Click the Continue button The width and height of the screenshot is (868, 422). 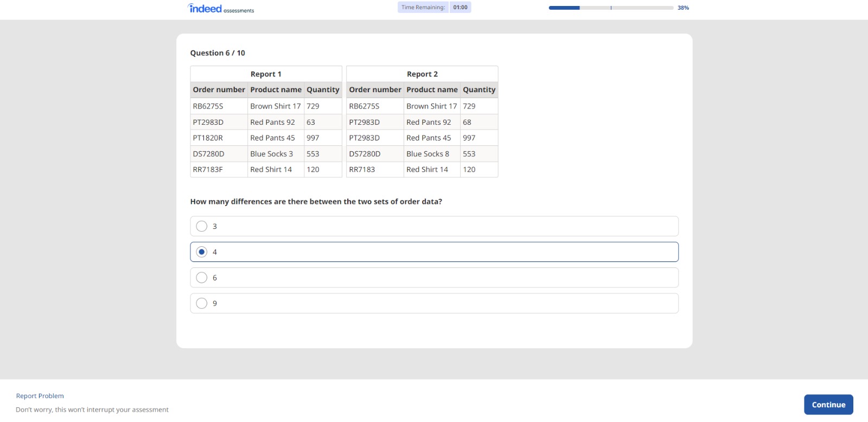tap(828, 405)
